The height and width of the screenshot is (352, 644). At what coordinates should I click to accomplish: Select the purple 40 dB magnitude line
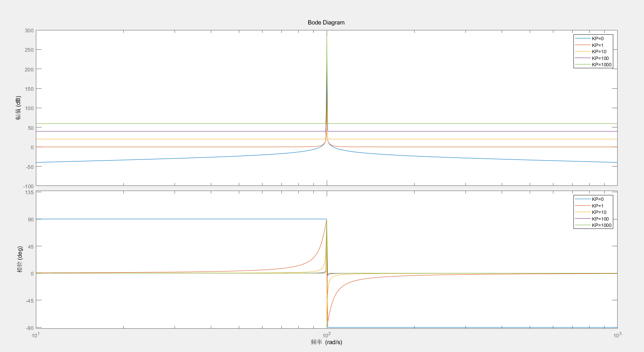point(158,131)
